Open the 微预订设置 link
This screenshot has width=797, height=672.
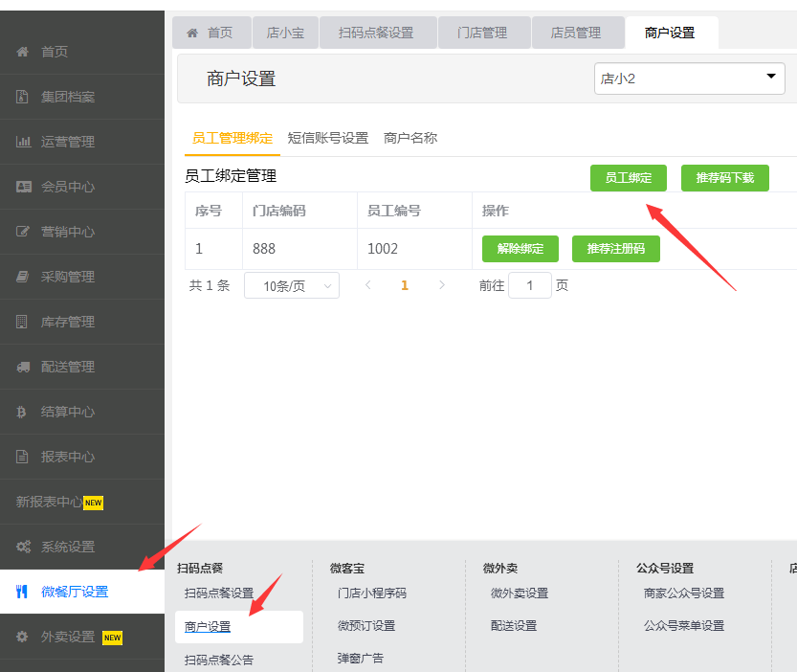(366, 626)
